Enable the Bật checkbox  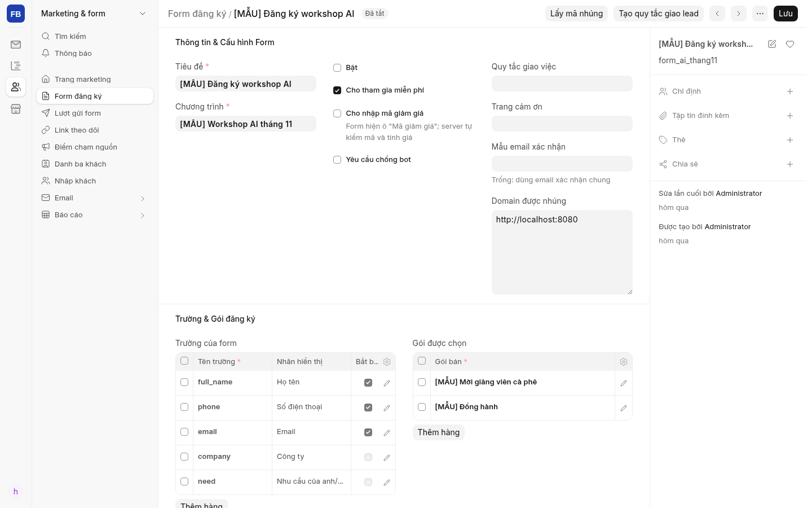[337, 68]
